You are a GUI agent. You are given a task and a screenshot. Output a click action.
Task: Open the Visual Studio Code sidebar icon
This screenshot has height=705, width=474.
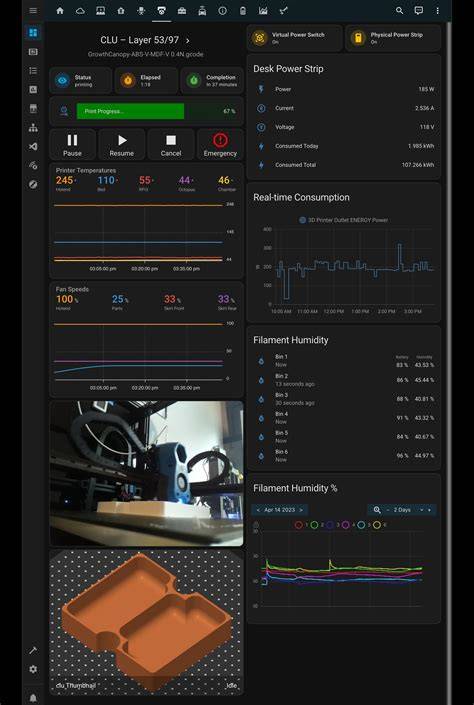point(33,147)
